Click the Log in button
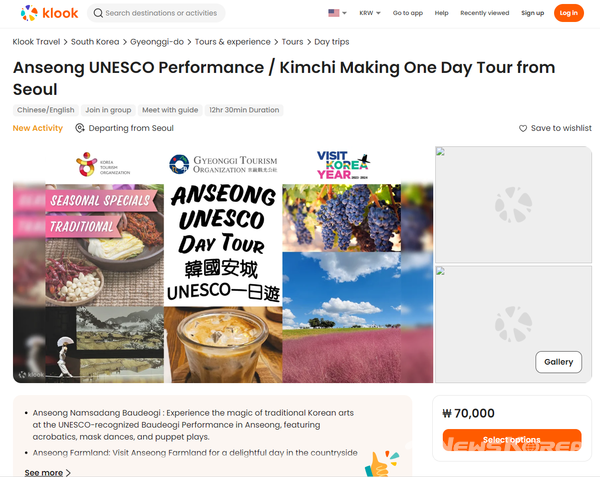The height and width of the screenshot is (477, 600). pyautogui.click(x=569, y=13)
